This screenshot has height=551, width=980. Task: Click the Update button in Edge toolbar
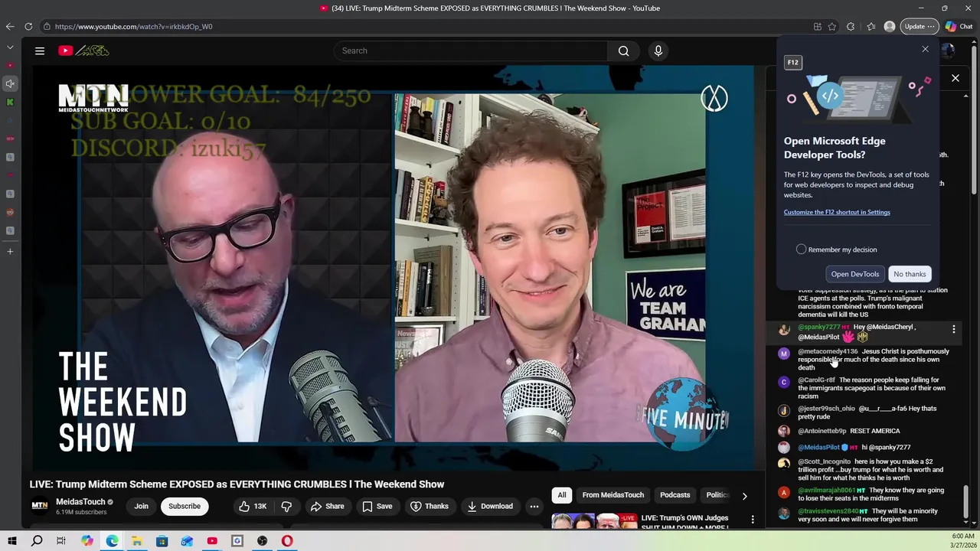(x=919, y=26)
